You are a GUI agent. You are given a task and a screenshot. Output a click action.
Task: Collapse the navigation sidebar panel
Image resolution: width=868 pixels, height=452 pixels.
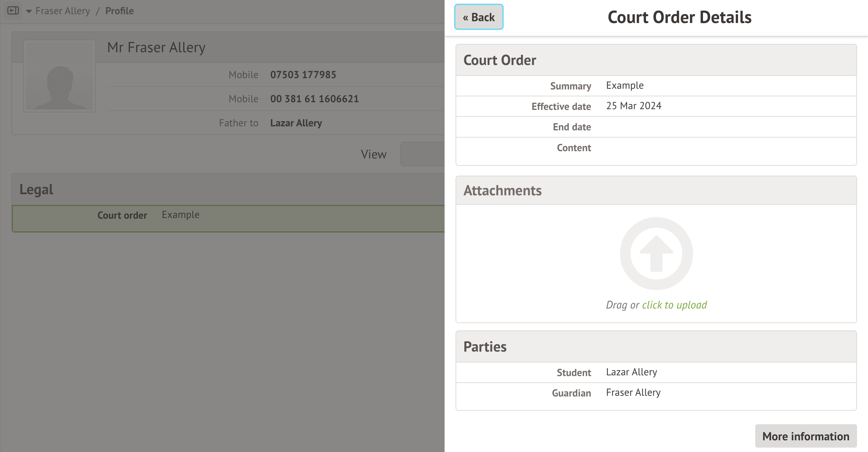pos(13,11)
